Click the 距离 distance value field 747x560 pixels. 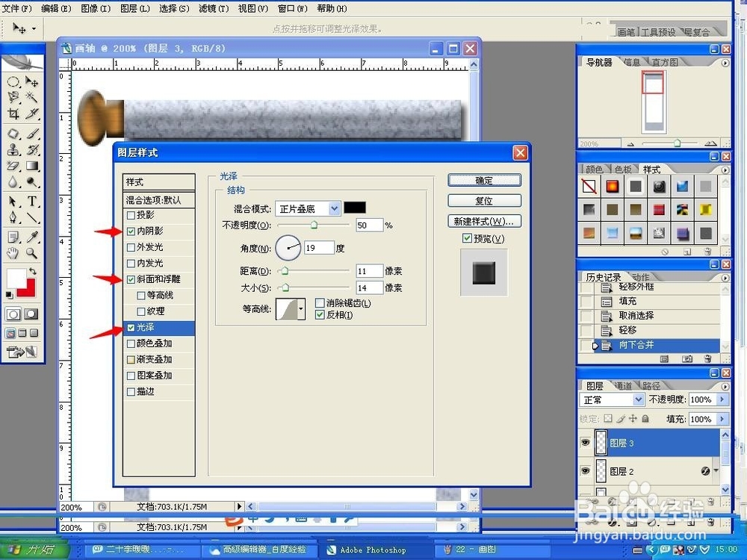point(369,271)
